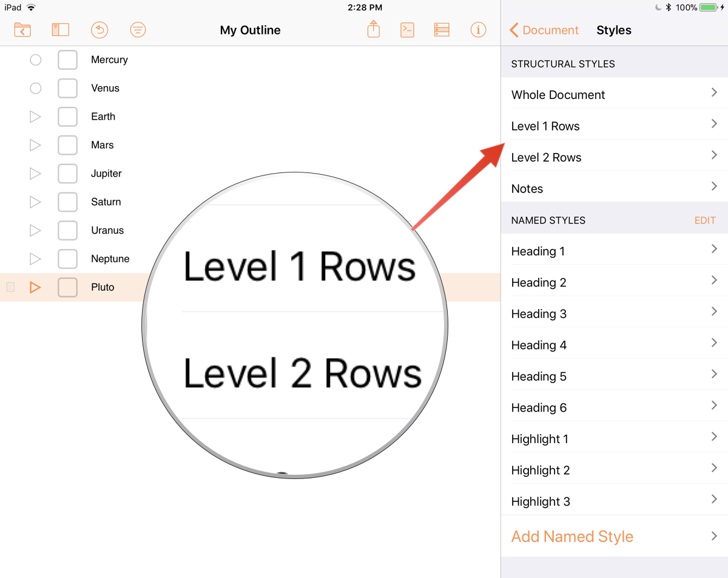Image resolution: width=728 pixels, height=578 pixels.
Task: Toggle the sidebar panel icon
Action: [x=61, y=30]
